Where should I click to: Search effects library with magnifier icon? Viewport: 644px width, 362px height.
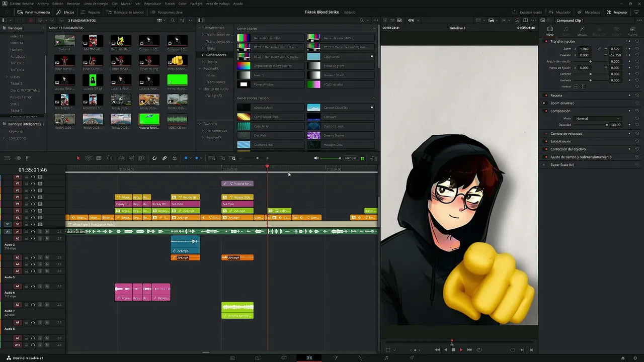(362, 21)
